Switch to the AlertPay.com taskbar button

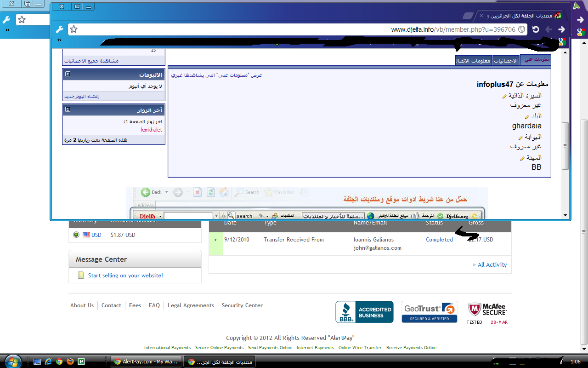point(146,362)
